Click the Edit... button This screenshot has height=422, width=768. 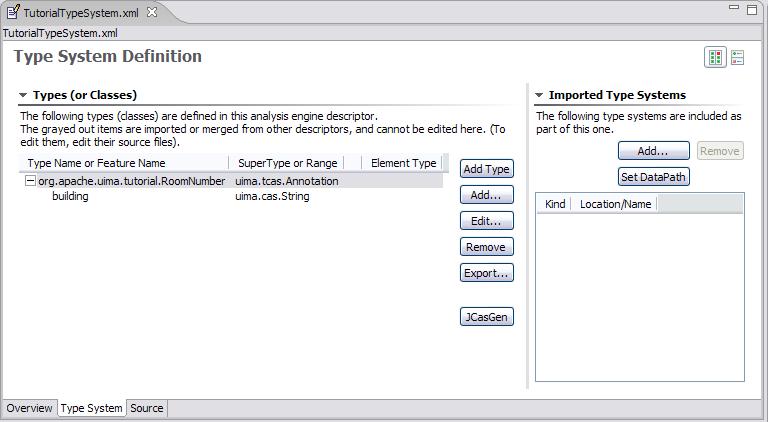[x=487, y=221]
